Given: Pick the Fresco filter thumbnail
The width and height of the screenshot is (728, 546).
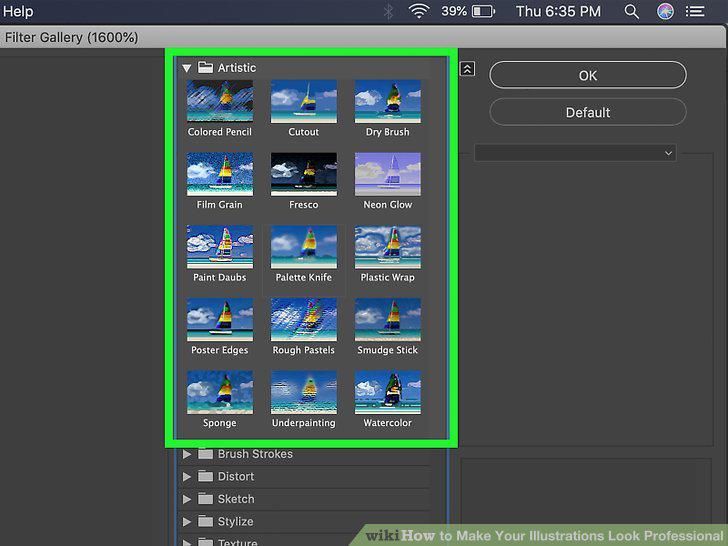Looking at the screenshot, I should [x=304, y=174].
